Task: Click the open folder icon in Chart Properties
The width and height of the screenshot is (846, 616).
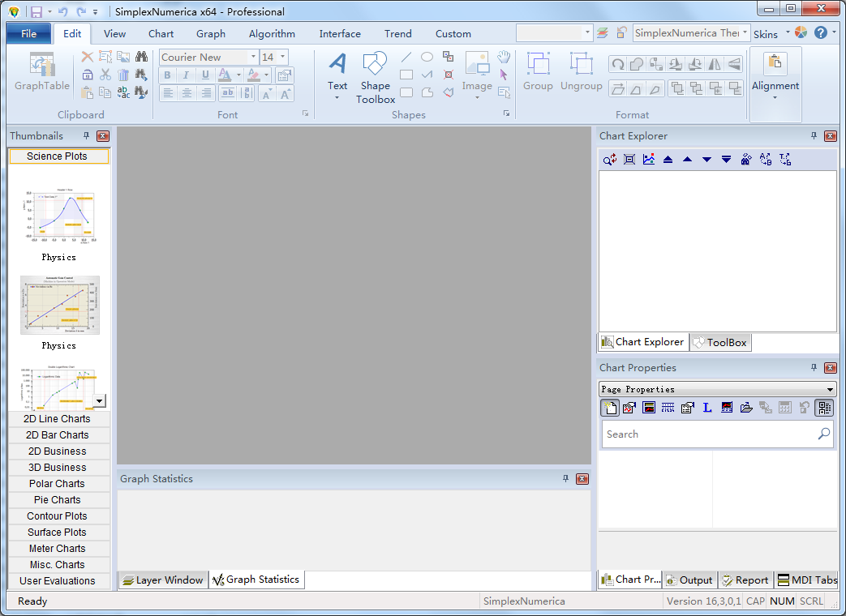Action: [746, 408]
